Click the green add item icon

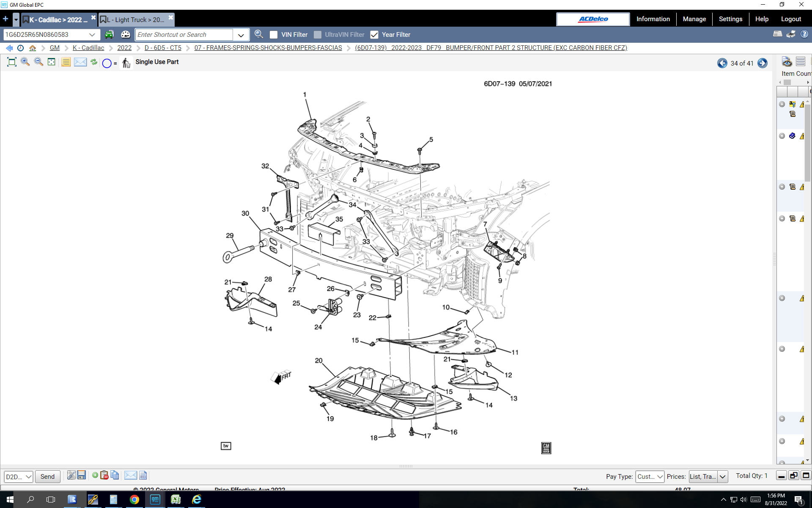click(x=95, y=475)
